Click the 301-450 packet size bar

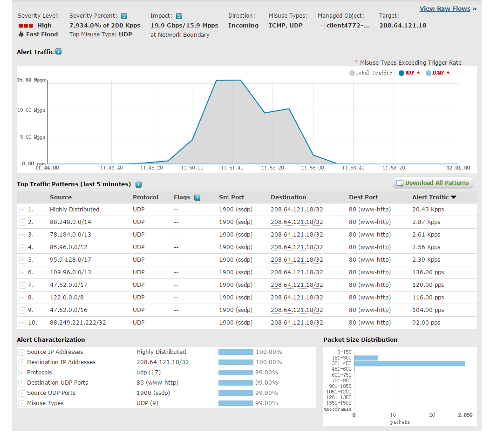pyautogui.click(x=410, y=364)
